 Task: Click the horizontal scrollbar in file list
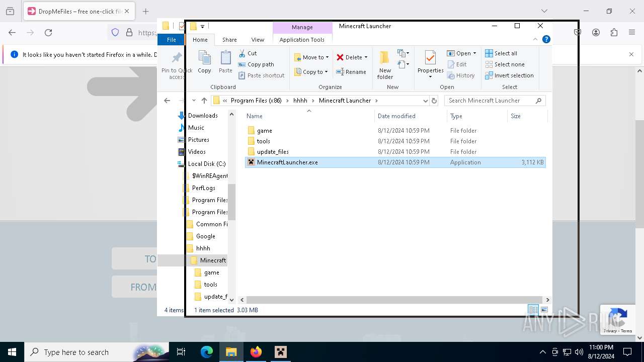point(394,300)
